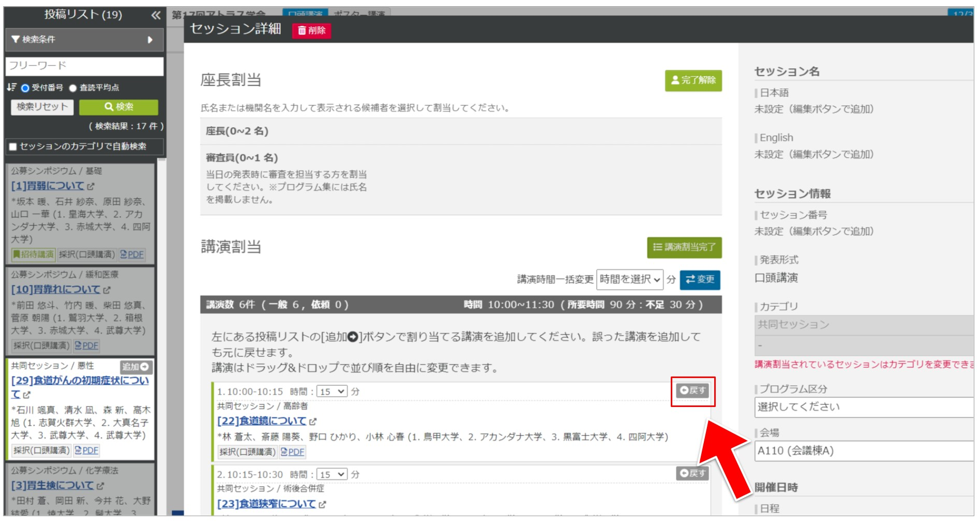Screen dimensions: 980x527
Task: Click 追加 button on submission [29]
Action: (135, 367)
